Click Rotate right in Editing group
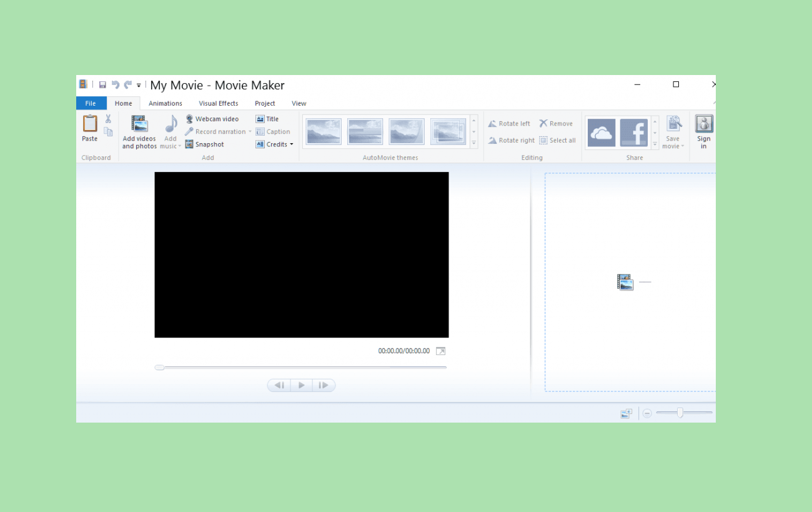The width and height of the screenshot is (812, 512). 512,141
